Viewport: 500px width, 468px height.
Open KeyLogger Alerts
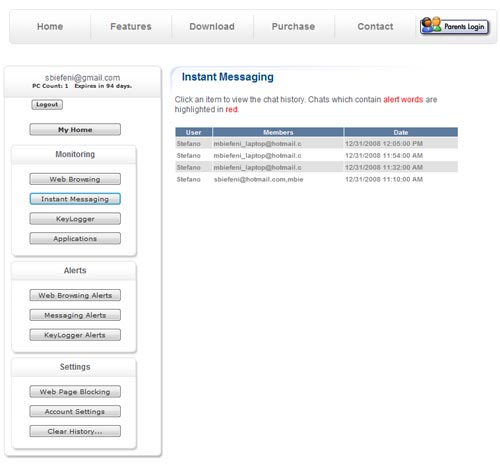pos(75,335)
